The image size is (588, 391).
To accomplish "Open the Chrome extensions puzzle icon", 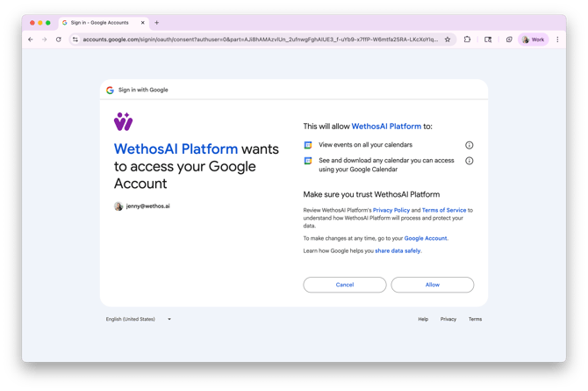I will tap(468, 40).
